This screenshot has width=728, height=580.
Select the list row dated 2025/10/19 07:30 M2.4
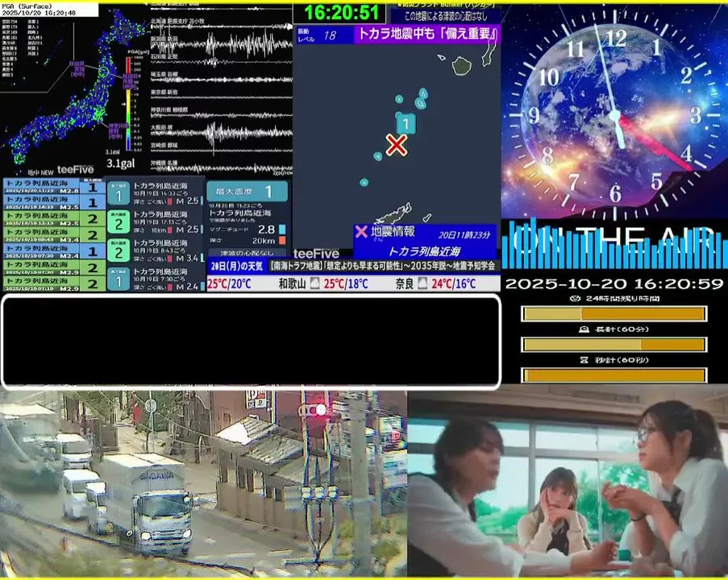pyautogui.click(x=54, y=251)
